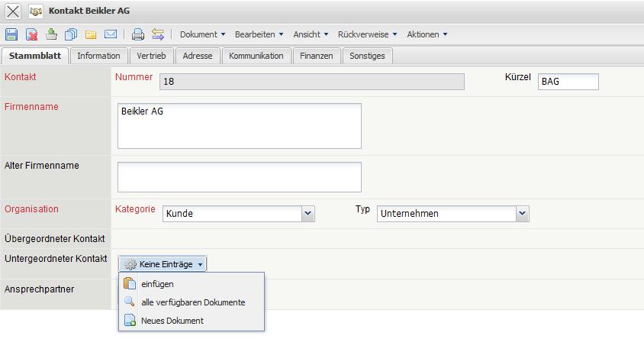The height and width of the screenshot is (339, 644).
Task: Choose einfügen from the popup menu
Action: (x=157, y=284)
